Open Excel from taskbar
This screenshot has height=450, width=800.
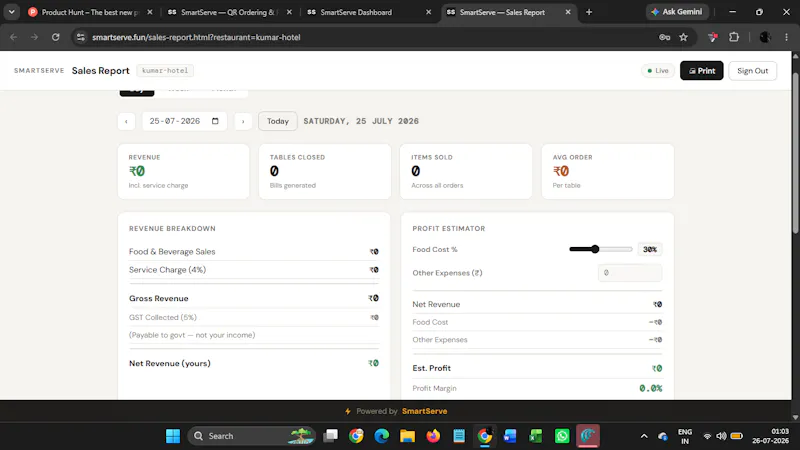pos(536,436)
